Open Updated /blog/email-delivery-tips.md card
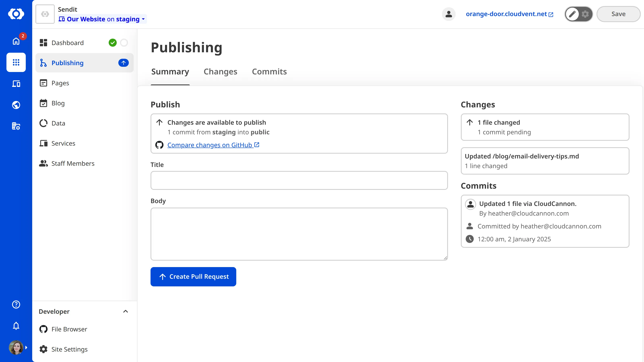The image size is (644, 362). [x=545, y=161]
